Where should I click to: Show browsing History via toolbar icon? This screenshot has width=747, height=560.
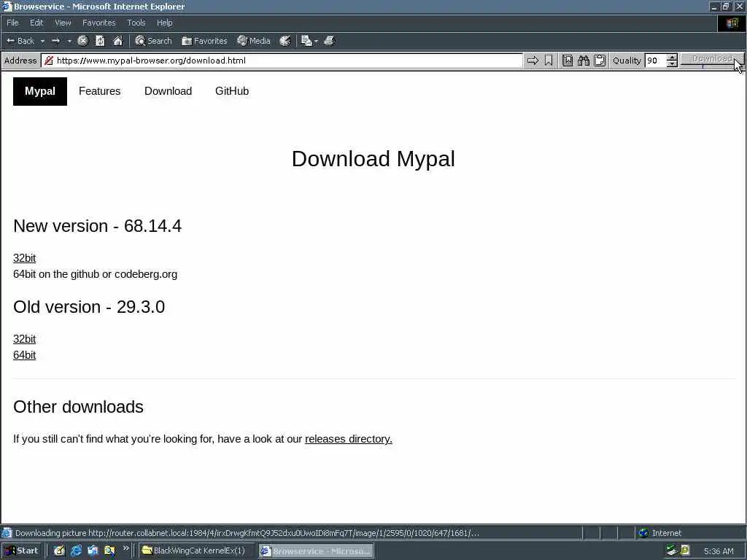tap(285, 41)
